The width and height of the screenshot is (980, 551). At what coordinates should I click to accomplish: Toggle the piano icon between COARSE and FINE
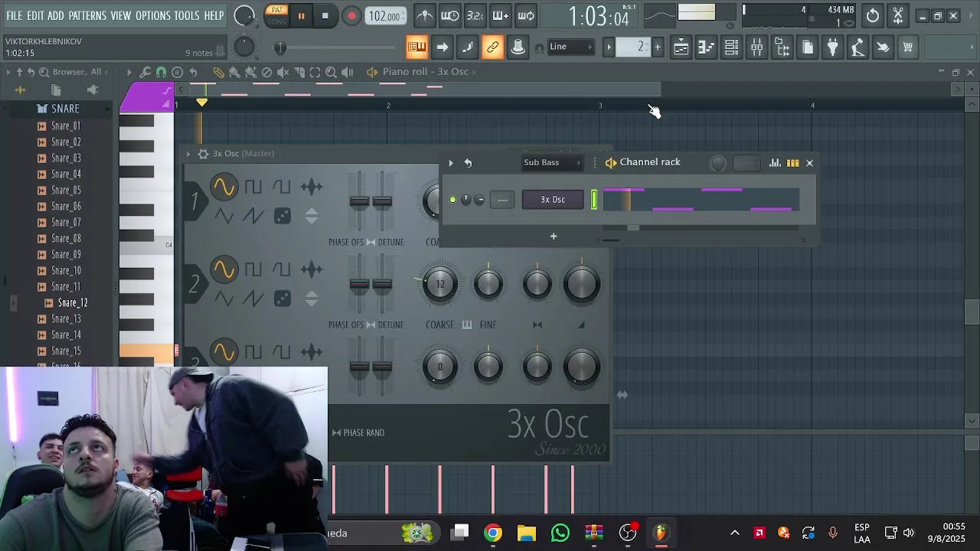click(467, 324)
